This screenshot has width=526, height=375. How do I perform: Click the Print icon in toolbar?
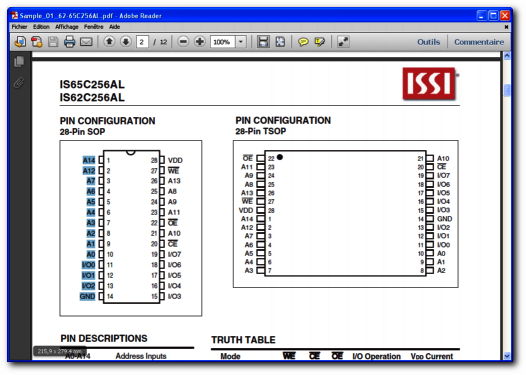(x=69, y=42)
